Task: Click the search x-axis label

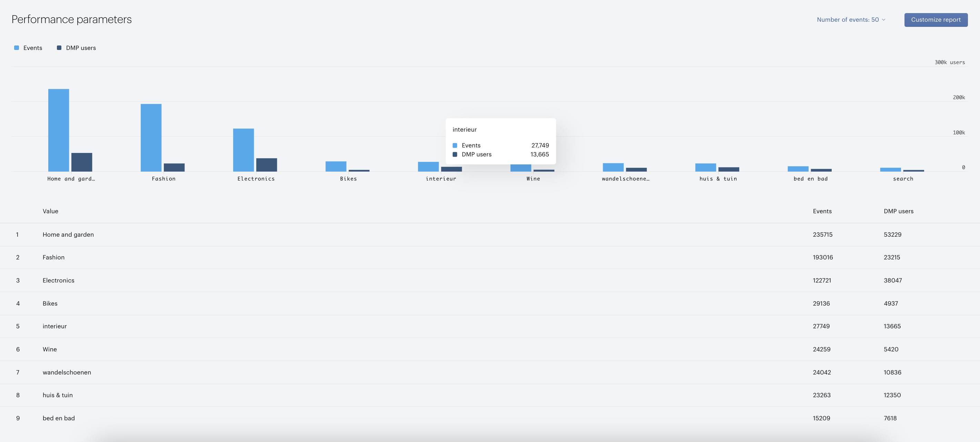Action: 903,179
